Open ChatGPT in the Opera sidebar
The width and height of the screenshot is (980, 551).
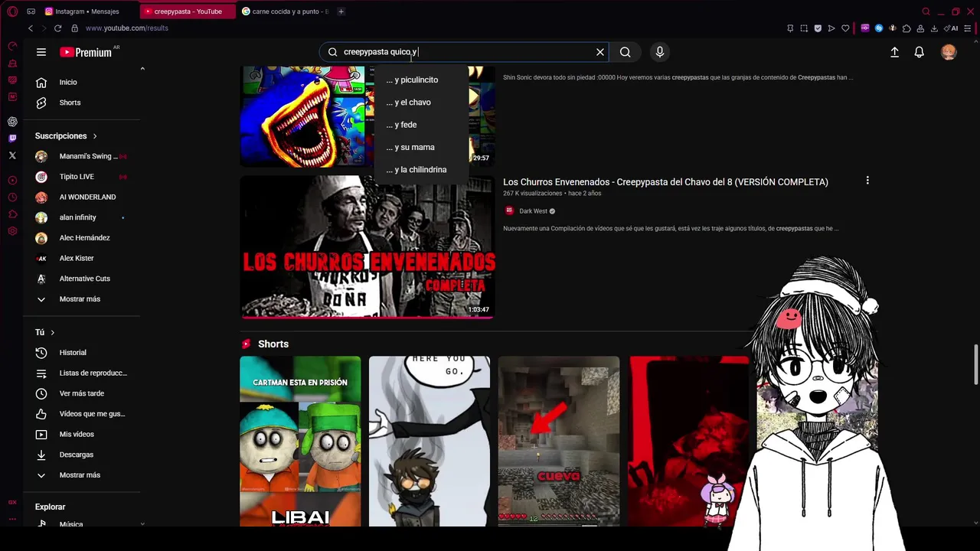point(12,122)
